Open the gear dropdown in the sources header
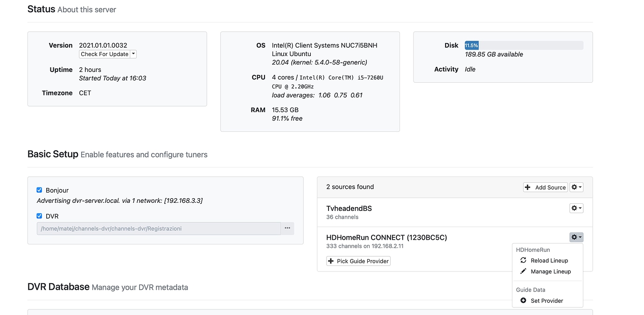The width and height of the screenshot is (644, 315). click(576, 186)
